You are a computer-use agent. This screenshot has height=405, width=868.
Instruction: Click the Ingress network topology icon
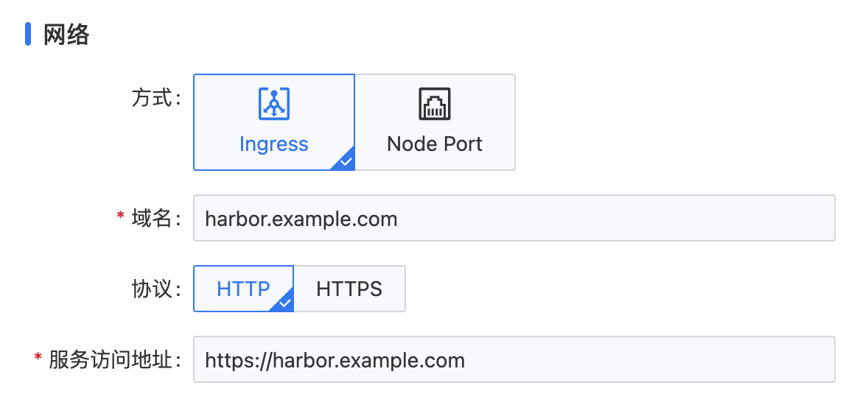(273, 104)
